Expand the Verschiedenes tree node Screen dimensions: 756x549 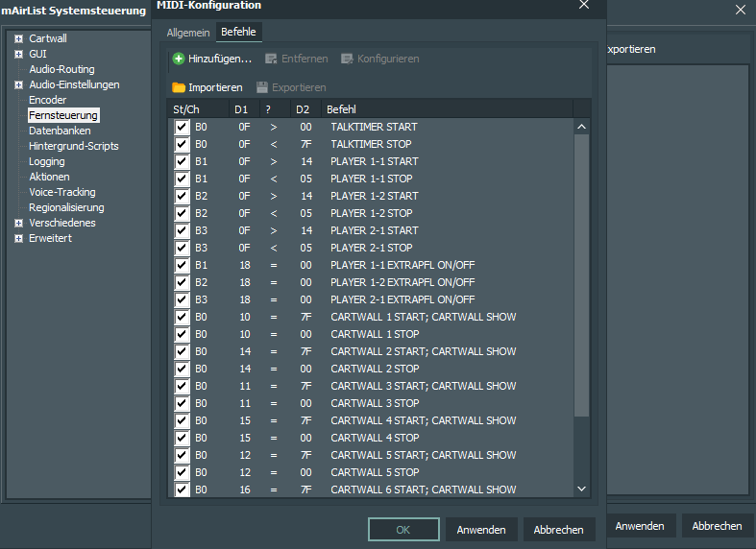pyautogui.click(x=17, y=224)
